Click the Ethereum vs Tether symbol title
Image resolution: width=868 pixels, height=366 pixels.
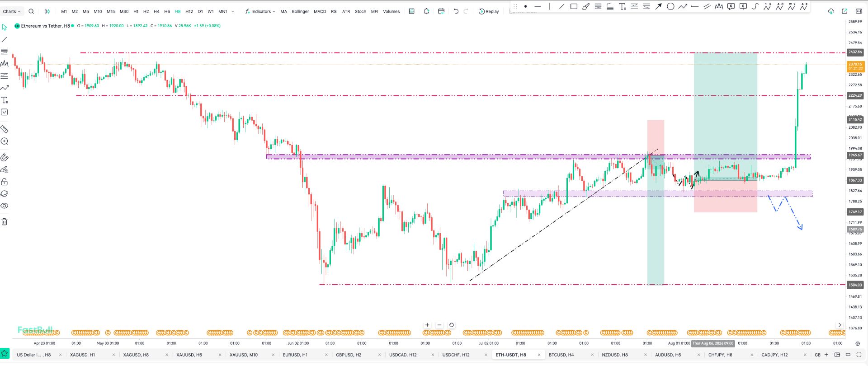tap(46, 26)
